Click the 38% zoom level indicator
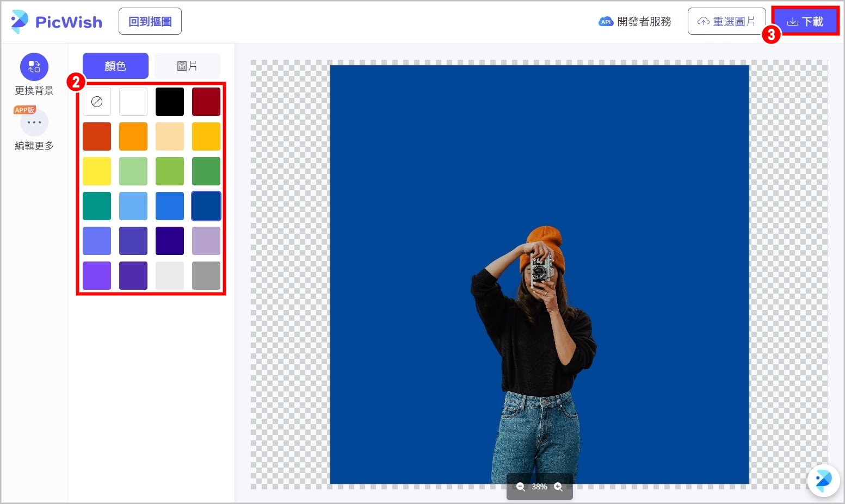Image resolution: width=845 pixels, height=504 pixels. pyautogui.click(x=539, y=487)
